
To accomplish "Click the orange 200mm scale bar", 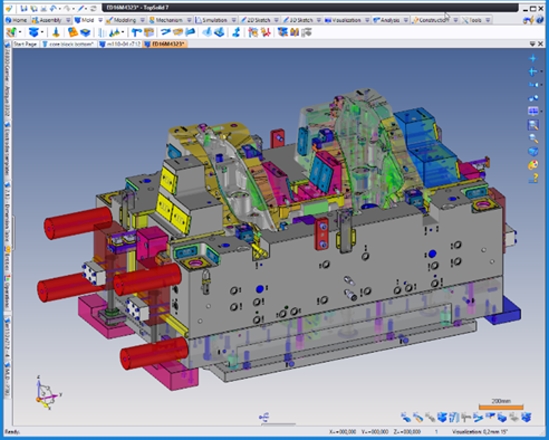I will tap(501, 407).
